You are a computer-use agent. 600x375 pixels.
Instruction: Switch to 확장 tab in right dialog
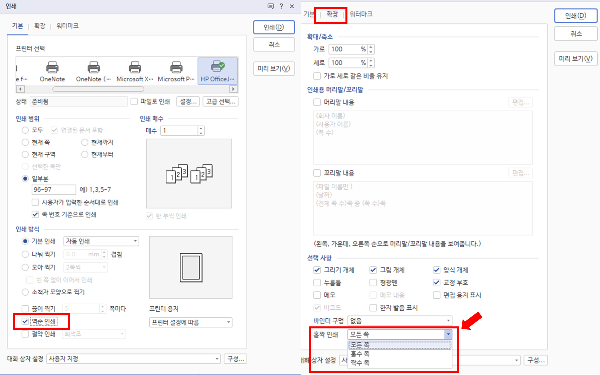[332, 14]
